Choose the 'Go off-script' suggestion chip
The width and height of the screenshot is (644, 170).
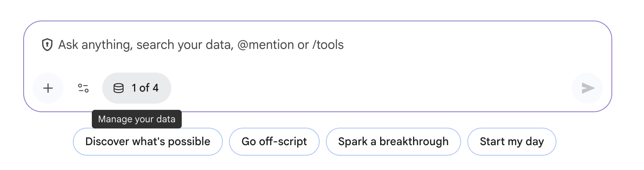point(274,142)
